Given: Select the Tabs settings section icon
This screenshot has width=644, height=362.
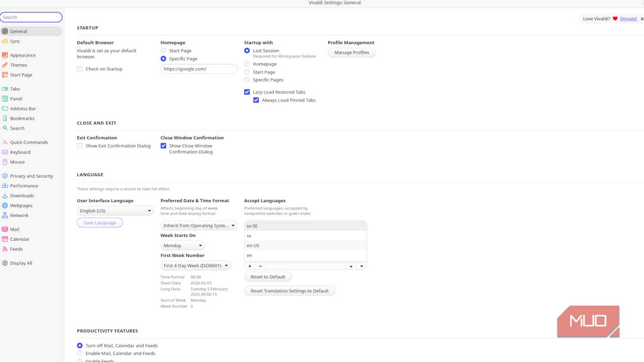Looking at the screenshot, I should click(x=5, y=89).
